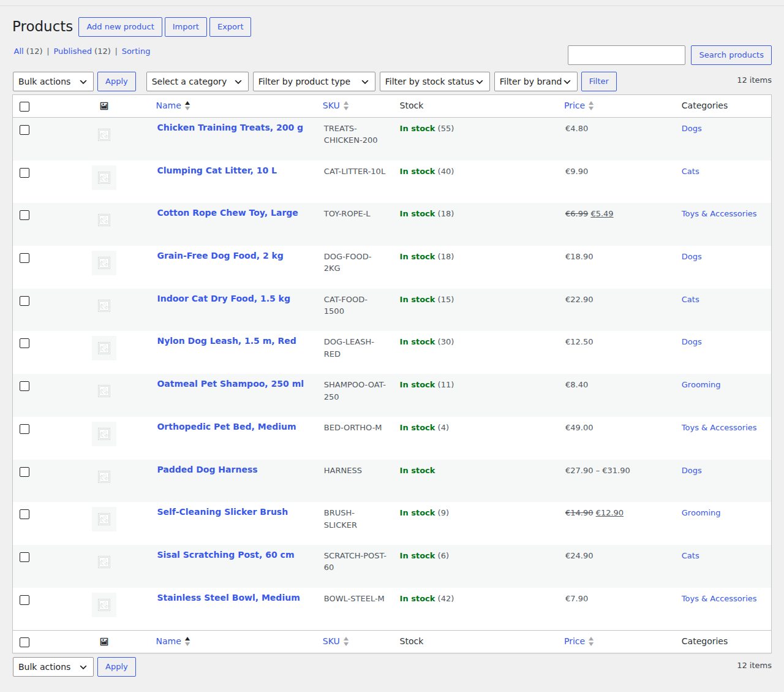784x692 pixels.
Task: Switch to Published (12) view
Action: pyautogui.click(x=82, y=51)
